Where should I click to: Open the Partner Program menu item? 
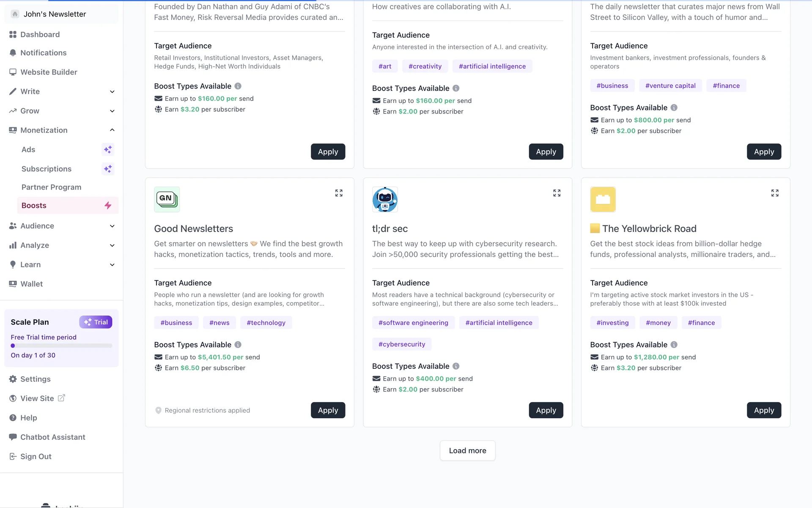click(51, 187)
